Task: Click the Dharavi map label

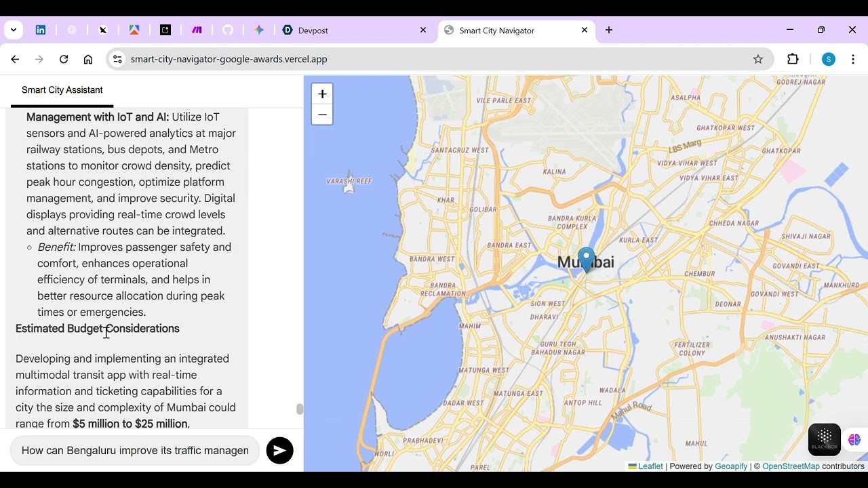Action: (544, 317)
